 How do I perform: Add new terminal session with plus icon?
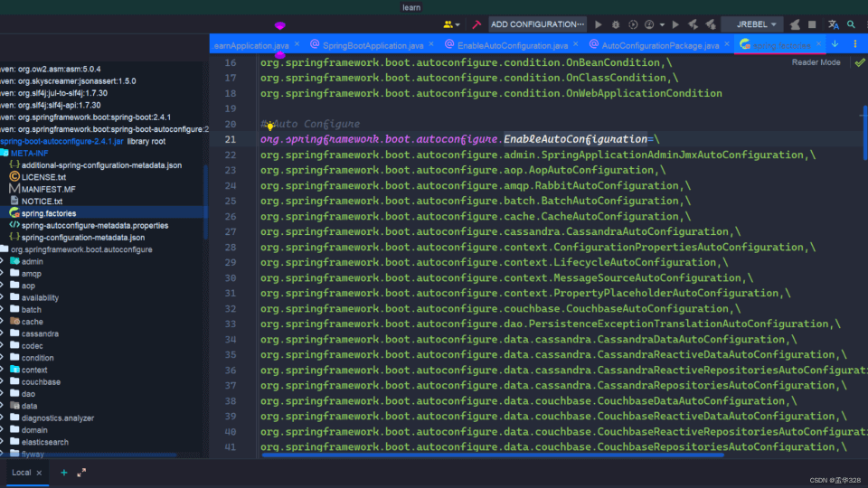pyautogui.click(x=64, y=473)
